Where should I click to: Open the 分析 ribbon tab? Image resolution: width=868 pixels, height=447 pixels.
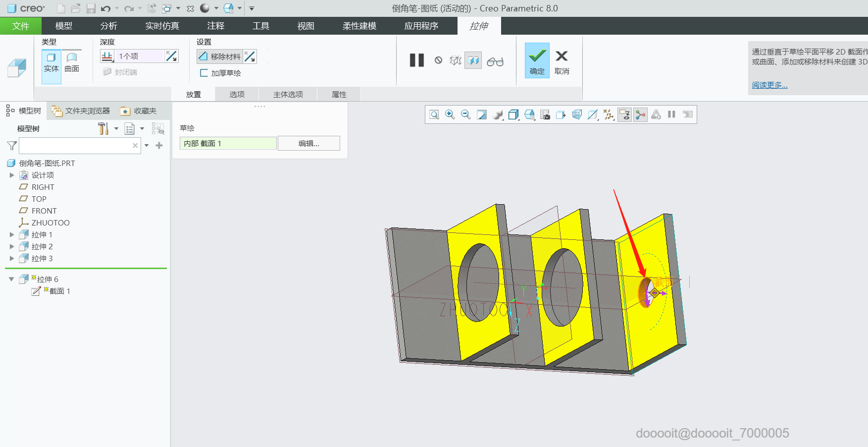108,26
